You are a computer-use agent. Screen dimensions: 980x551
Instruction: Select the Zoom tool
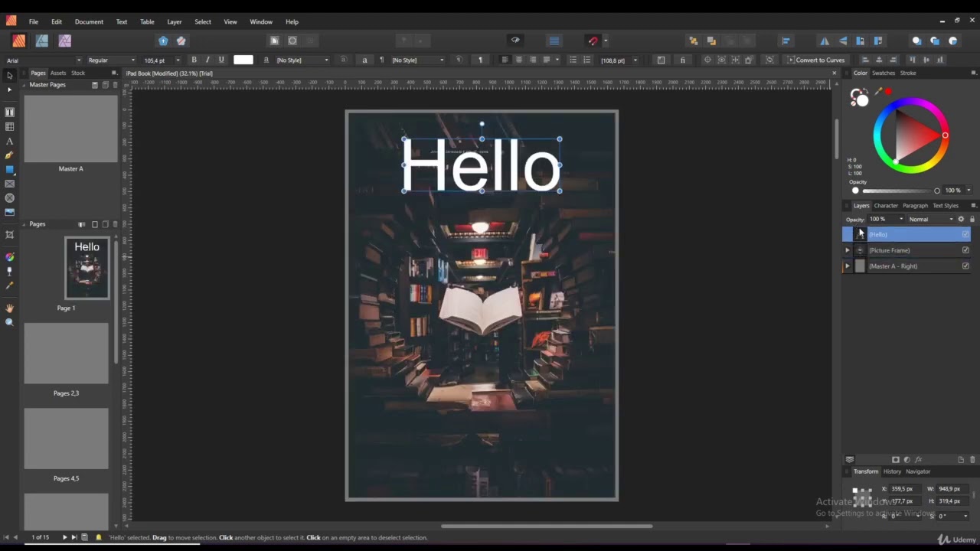click(9, 322)
